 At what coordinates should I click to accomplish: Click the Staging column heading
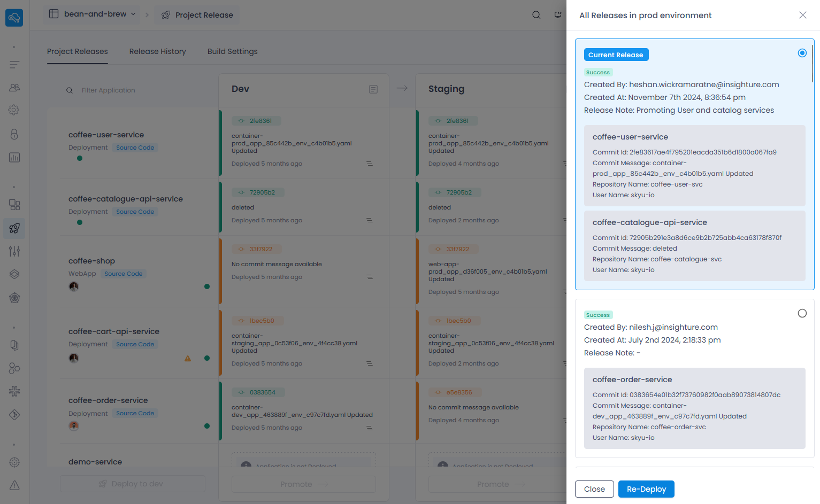[x=446, y=89]
